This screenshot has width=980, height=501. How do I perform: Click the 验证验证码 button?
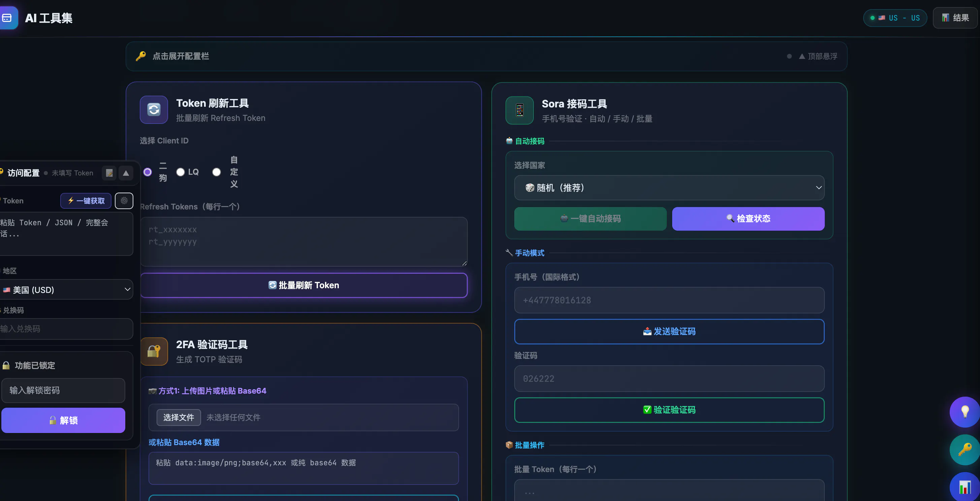[669, 410]
